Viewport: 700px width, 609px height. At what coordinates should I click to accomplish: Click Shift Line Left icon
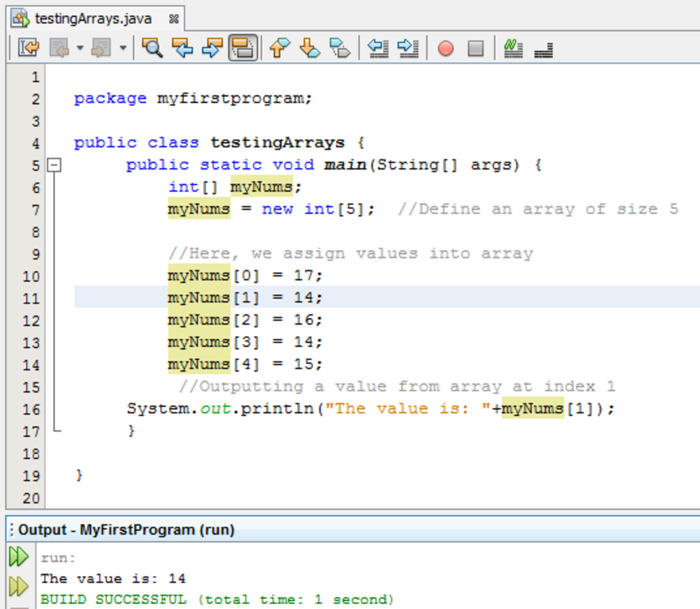point(378,48)
